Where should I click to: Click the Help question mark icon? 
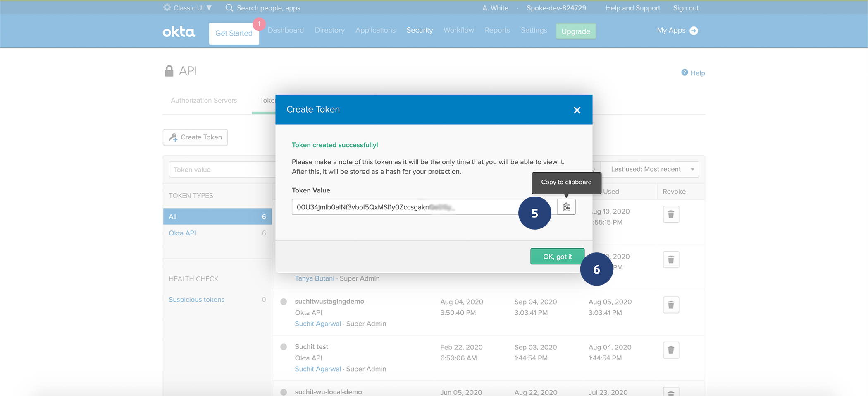684,72
